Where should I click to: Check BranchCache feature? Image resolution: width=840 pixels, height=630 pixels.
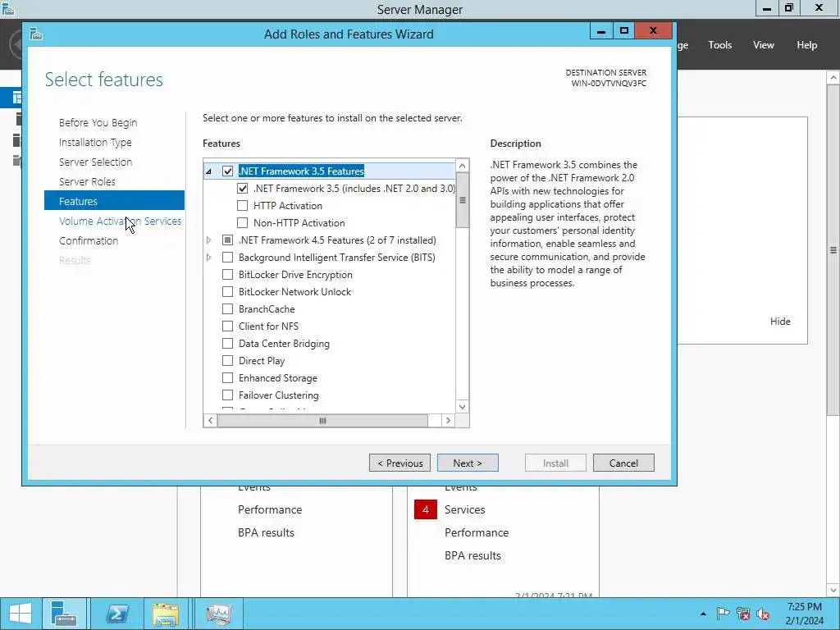(228, 309)
